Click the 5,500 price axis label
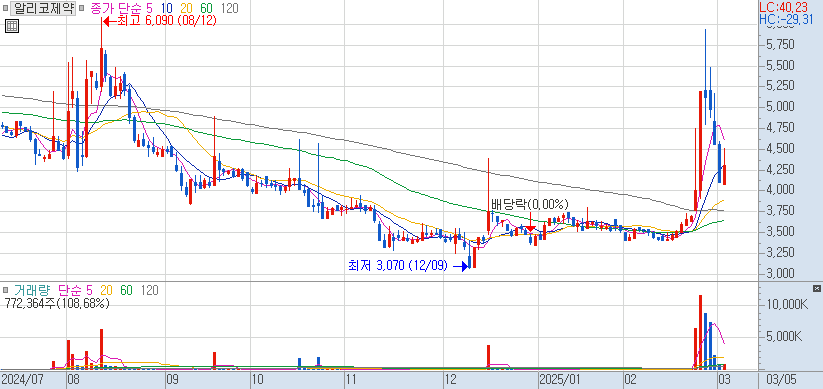823x389 pixels. [x=779, y=66]
